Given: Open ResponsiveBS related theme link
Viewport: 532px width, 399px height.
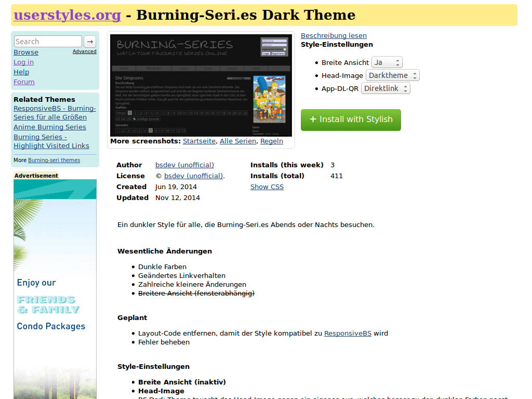Looking at the screenshot, I should click(55, 113).
